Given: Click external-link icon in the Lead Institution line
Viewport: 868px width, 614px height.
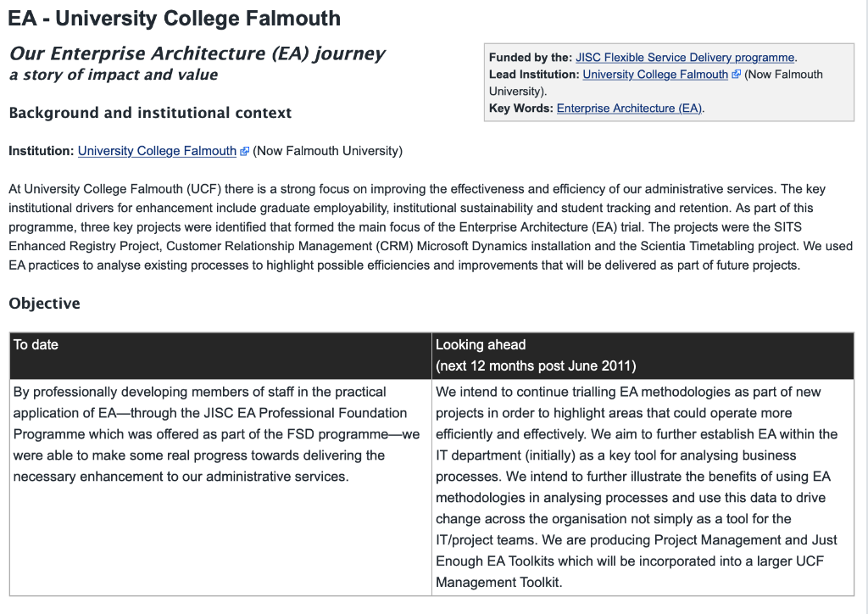Looking at the screenshot, I should (736, 75).
